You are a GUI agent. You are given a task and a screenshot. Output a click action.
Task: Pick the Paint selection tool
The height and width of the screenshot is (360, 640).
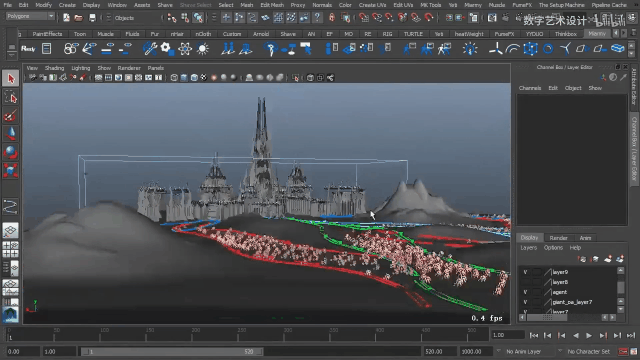[11, 116]
